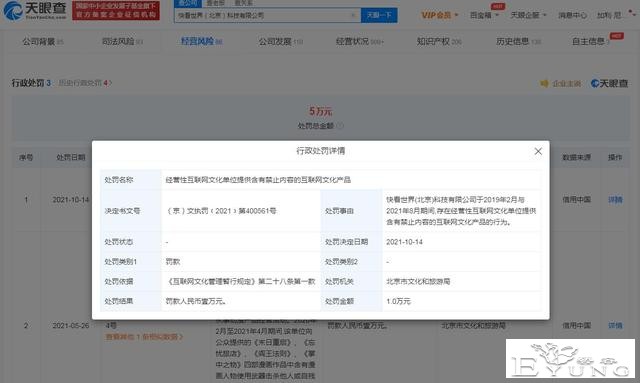Click the 处罚日期 column header
Screen dimensions: 640x383
click(71, 157)
